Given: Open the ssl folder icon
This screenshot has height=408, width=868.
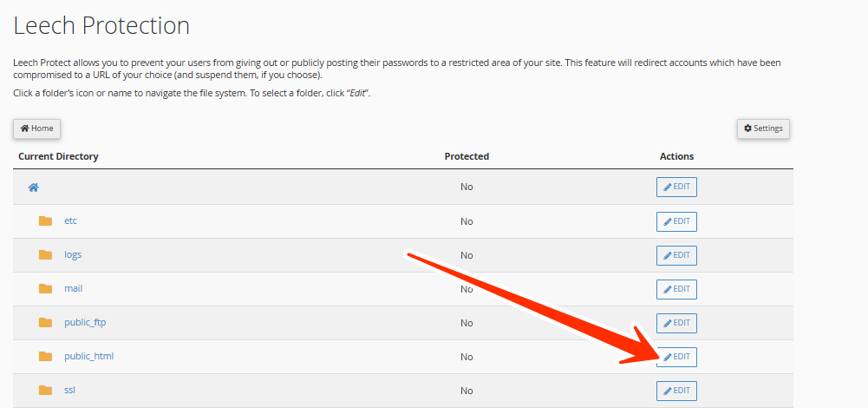Looking at the screenshot, I should [x=46, y=391].
